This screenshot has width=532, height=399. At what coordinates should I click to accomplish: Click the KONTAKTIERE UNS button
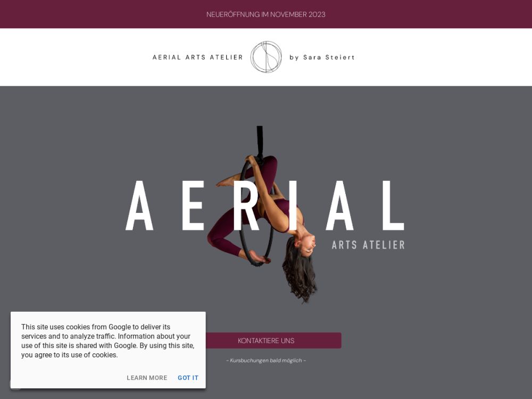(x=266, y=340)
